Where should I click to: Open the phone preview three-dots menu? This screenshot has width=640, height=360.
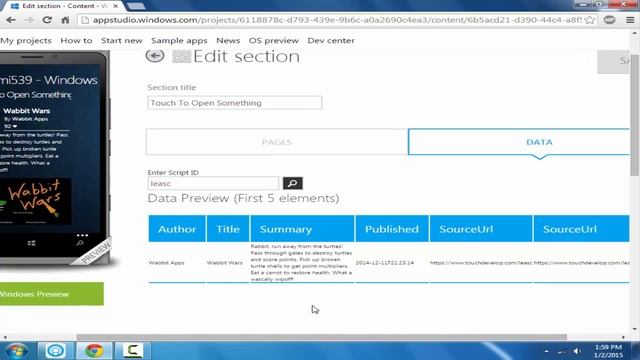82,235
